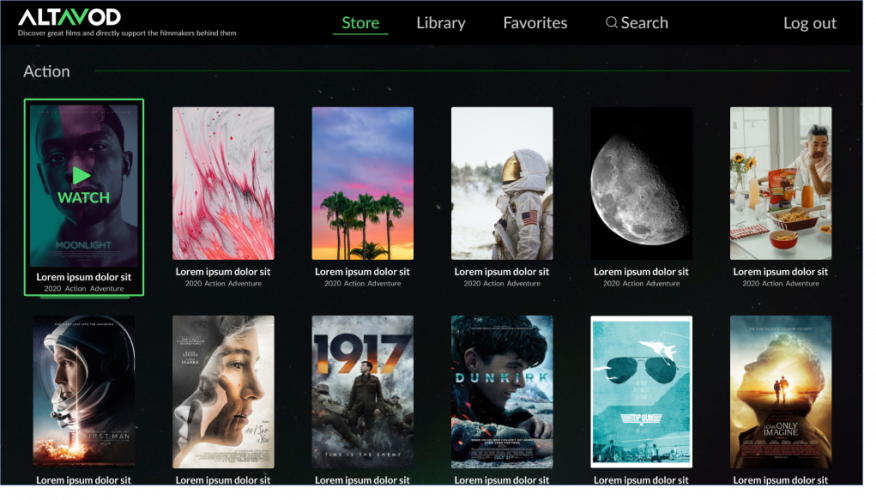Open the 1917 movie poster

pyautogui.click(x=362, y=391)
